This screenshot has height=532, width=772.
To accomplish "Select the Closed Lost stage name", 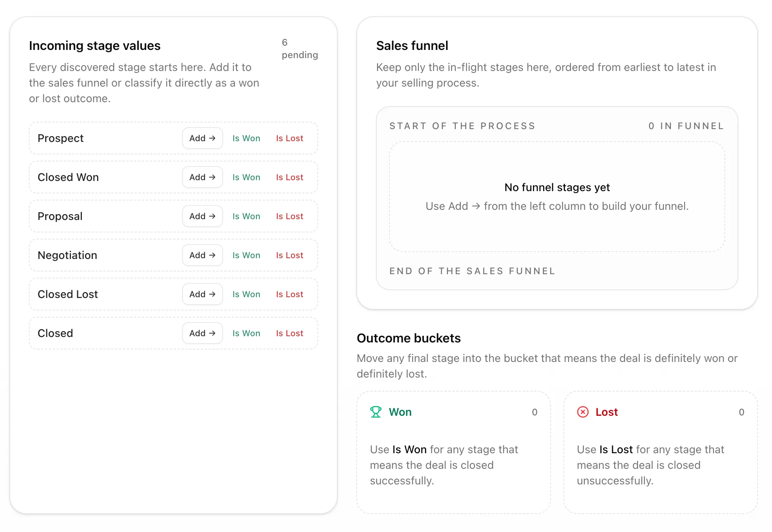I will pos(68,294).
